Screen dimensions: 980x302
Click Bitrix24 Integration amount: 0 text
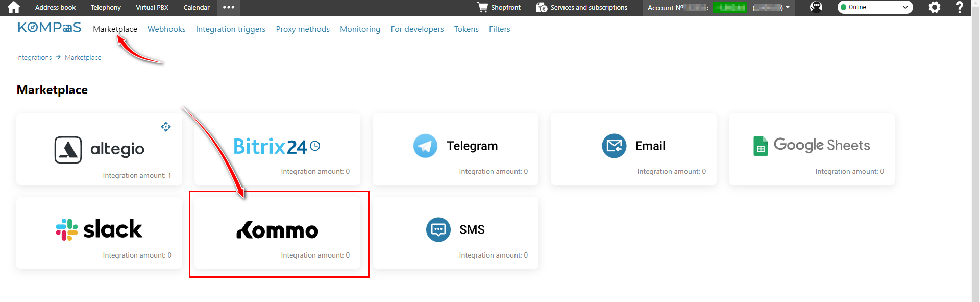click(x=315, y=171)
